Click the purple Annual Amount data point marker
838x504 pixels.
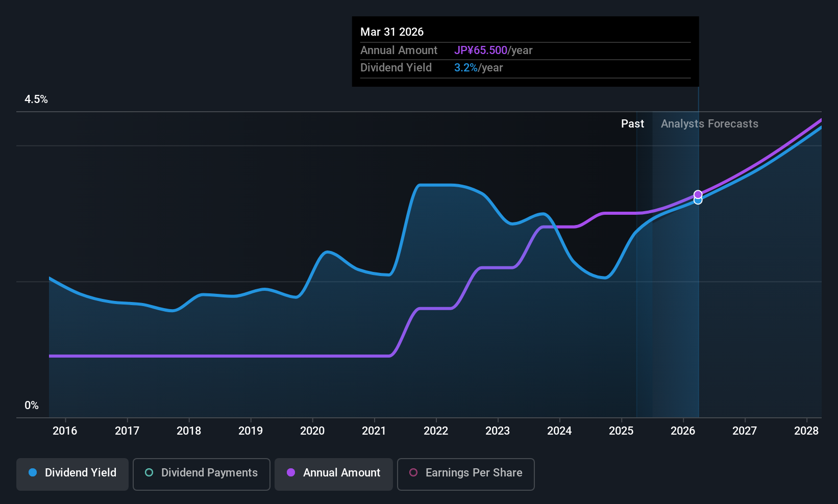click(x=698, y=194)
